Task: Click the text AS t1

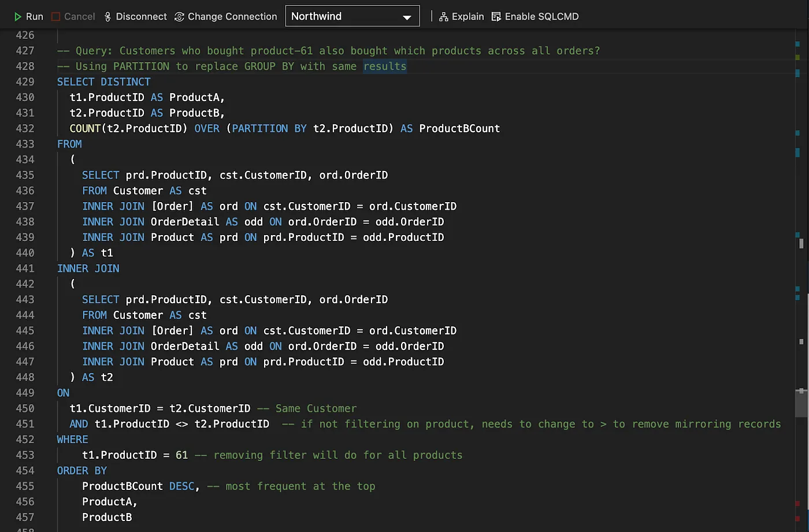Action: pos(98,253)
